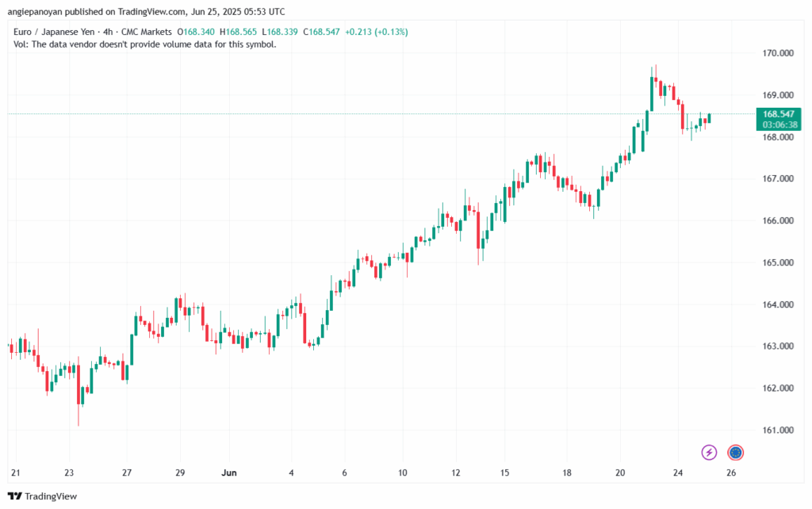The width and height of the screenshot is (812, 509).
Task: Click the green current price label 168.547
Action: (779, 114)
